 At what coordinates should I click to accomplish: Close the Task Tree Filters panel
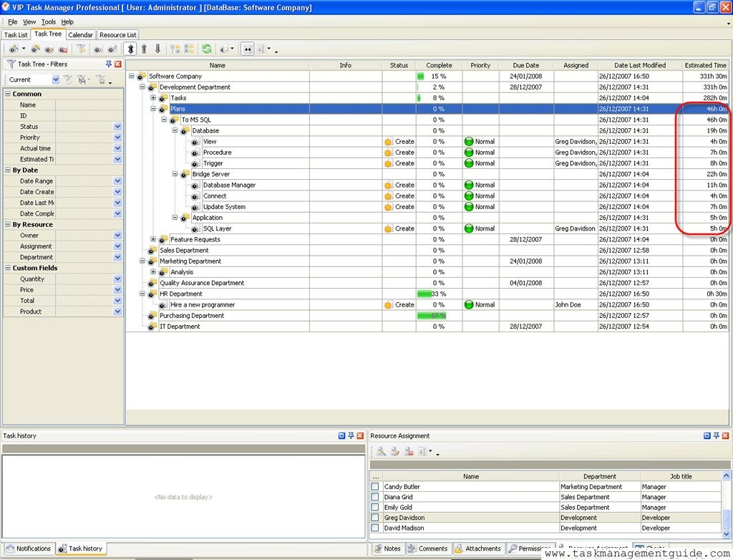118,64
